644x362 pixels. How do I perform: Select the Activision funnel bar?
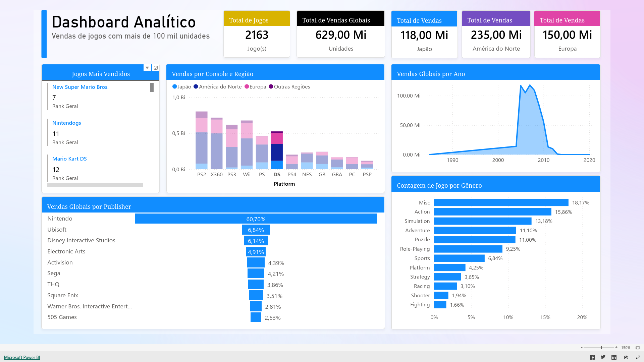point(256,263)
